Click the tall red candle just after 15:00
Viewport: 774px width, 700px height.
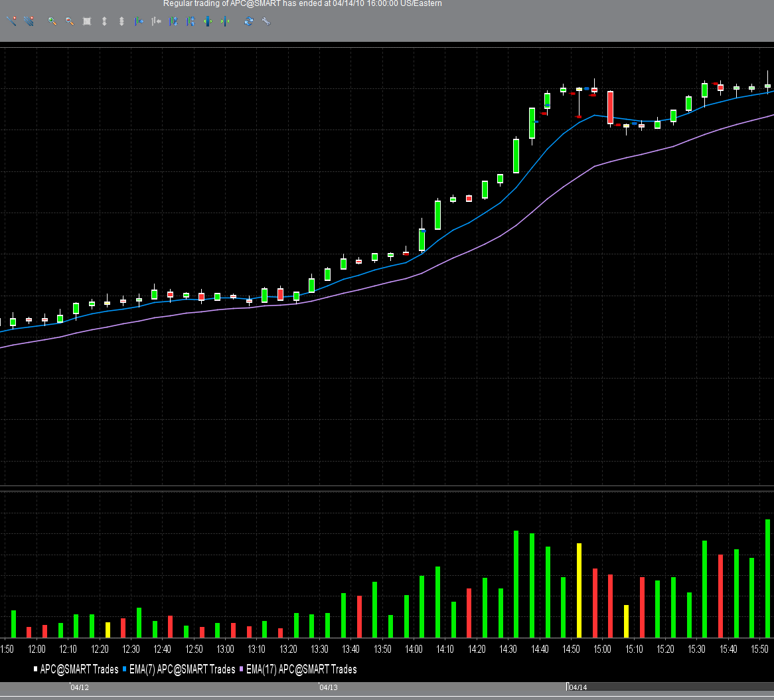[610, 107]
